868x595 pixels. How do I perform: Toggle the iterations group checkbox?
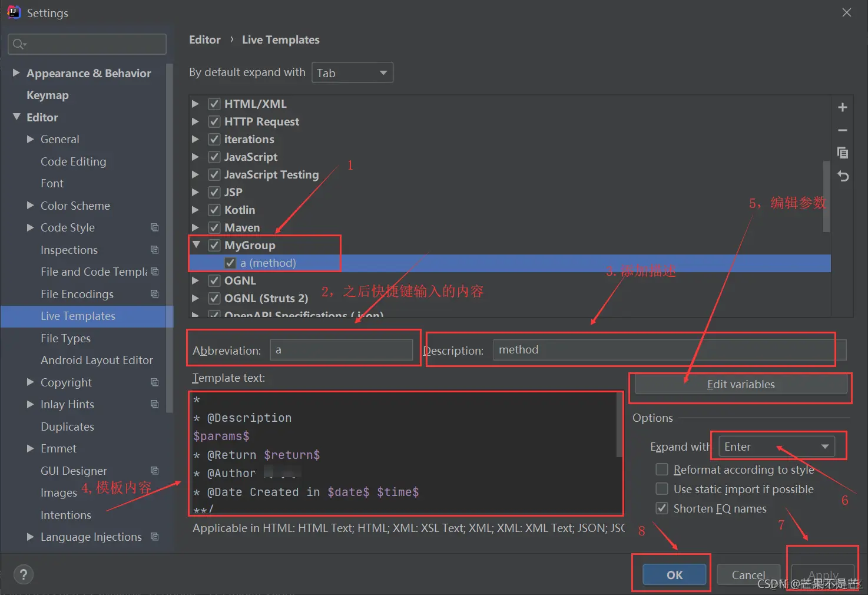click(214, 139)
